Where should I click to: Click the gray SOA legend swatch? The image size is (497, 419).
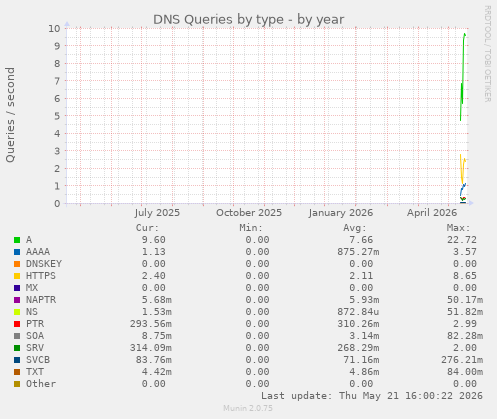point(17,336)
